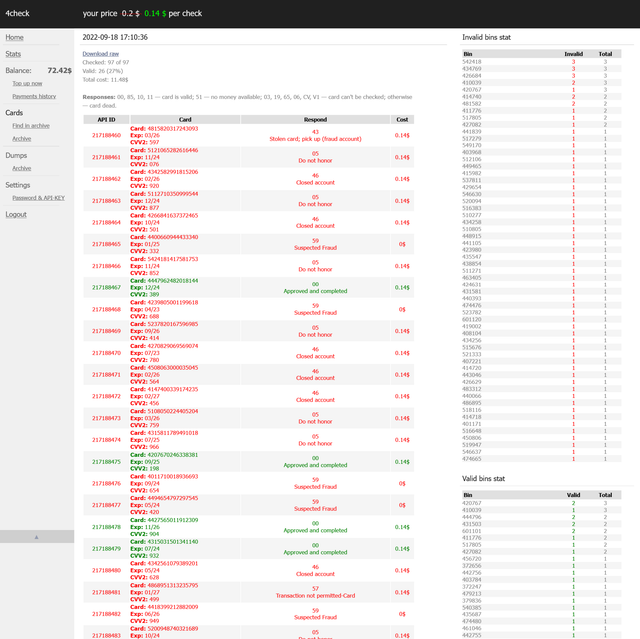
Task: Click bin 474665 in Invalid bins stat
Action: click(471, 459)
